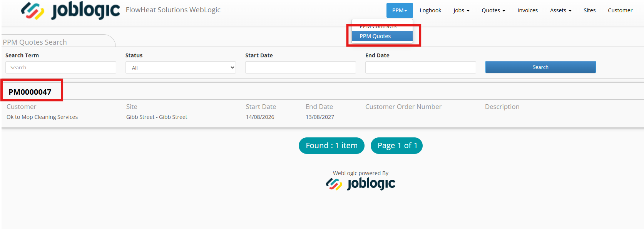Select PPM Quotes from dropdown
This screenshot has height=229, width=644.
click(382, 36)
